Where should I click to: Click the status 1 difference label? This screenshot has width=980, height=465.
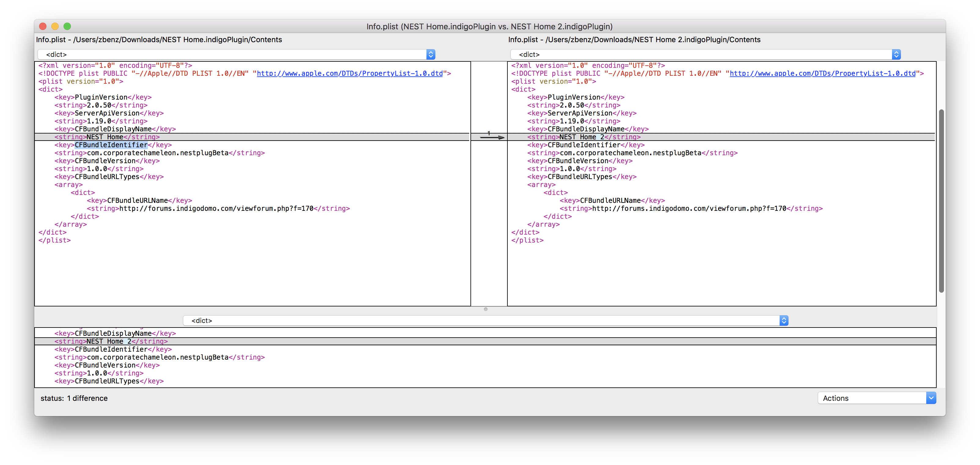click(x=74, y=398)
